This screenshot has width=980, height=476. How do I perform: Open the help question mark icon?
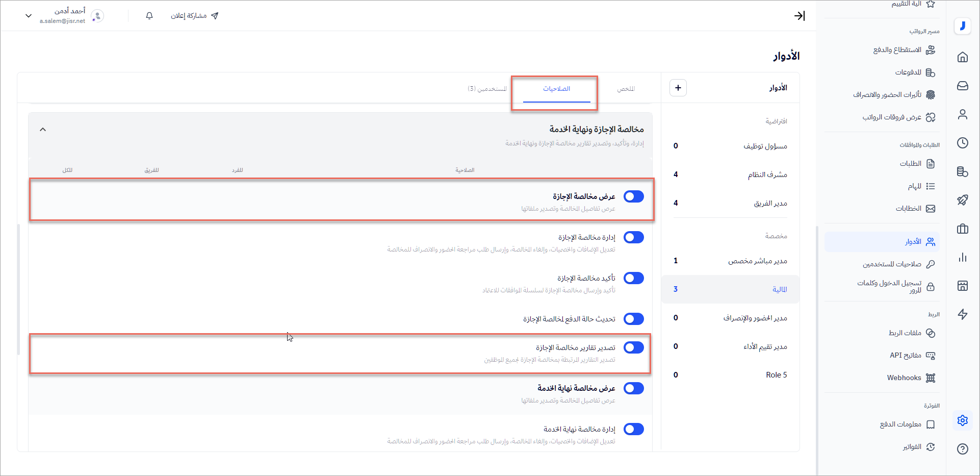point(962,449)
